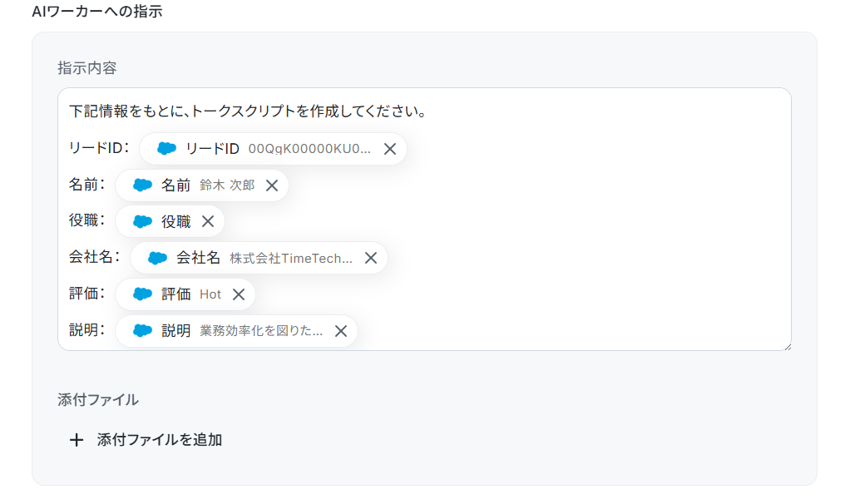Delete the 評価 Hot chip
Screen dimensions: 845x504
238,294
